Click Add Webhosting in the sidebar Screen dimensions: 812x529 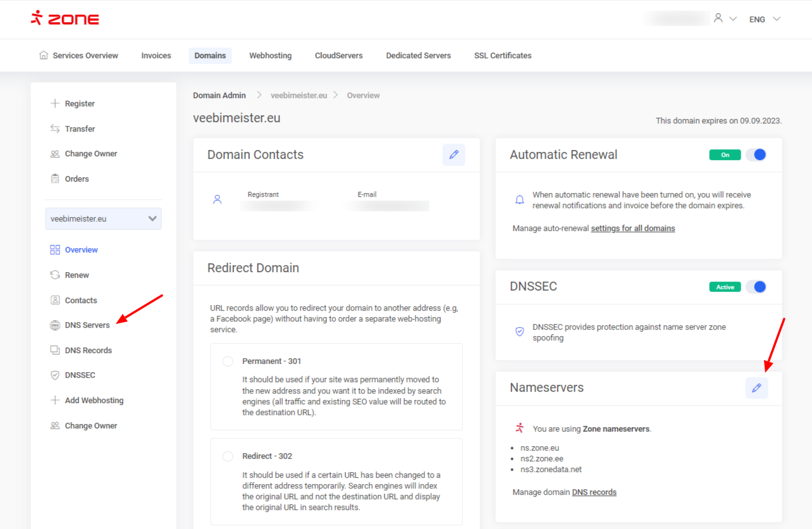[94, 401]
